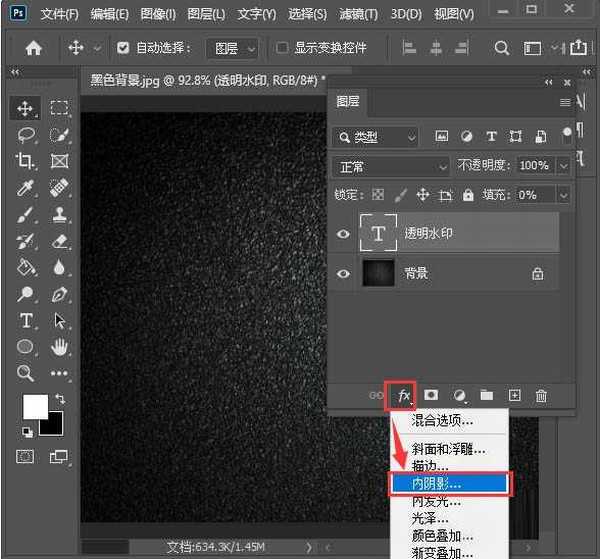The width and height of the screenshot is (600, 559).
Task: Select the Crop tool
Action: tap(26, 161)
